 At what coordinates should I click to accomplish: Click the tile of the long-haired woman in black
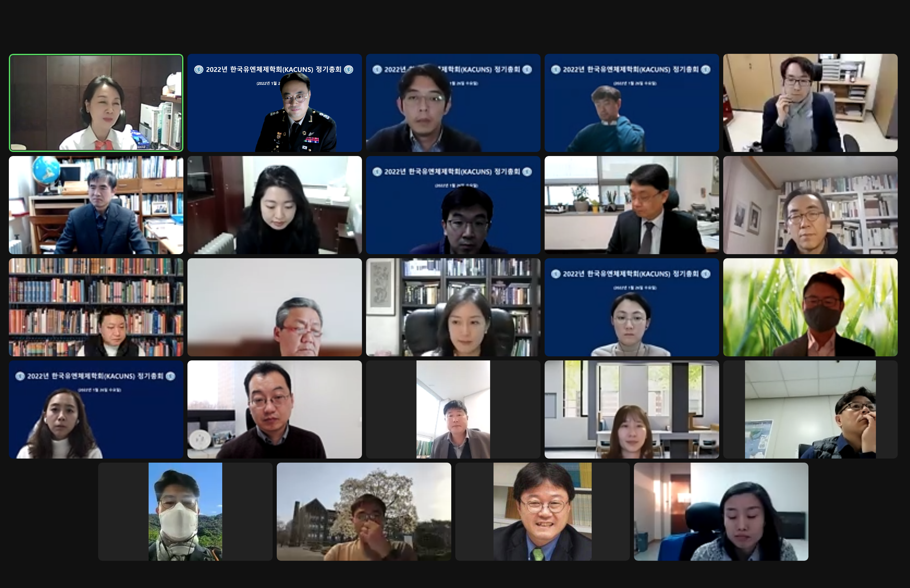point(274,205)
